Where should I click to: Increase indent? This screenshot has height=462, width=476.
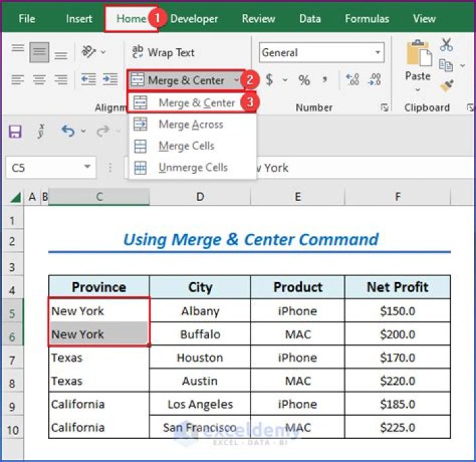click(110, 79)
